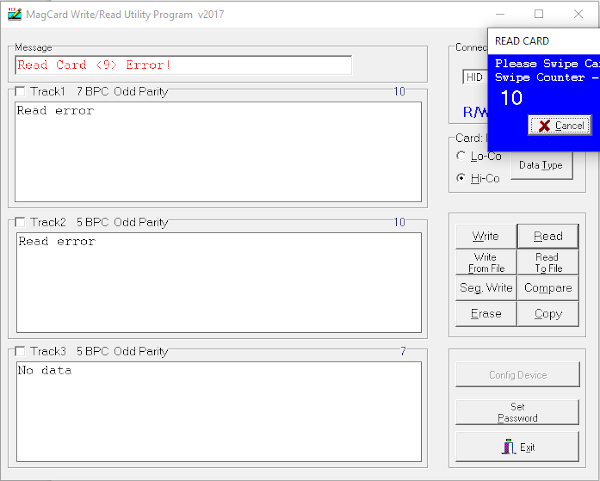Click inside the Track1 data field
This screenshot has width=600, height=481.
click(x=218, y=152)
